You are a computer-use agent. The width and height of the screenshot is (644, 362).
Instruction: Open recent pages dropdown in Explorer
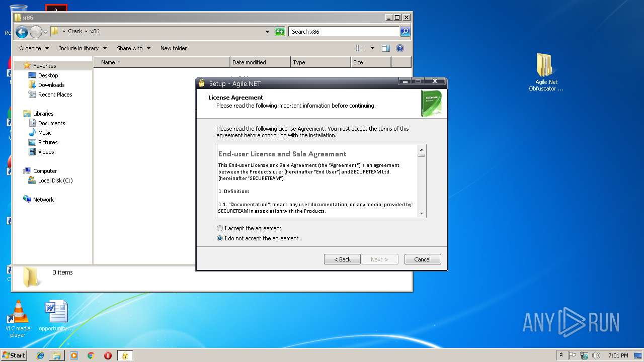(46, 32)
